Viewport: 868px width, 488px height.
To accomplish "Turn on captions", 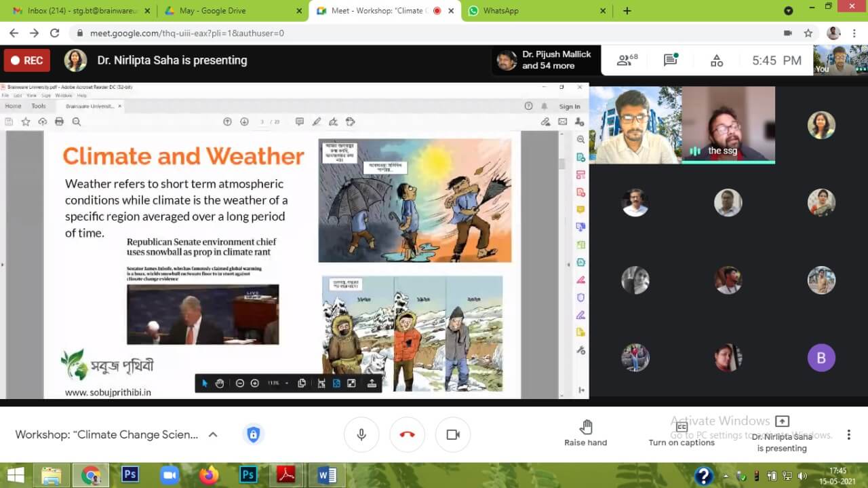I will click(x=682, y=434).
